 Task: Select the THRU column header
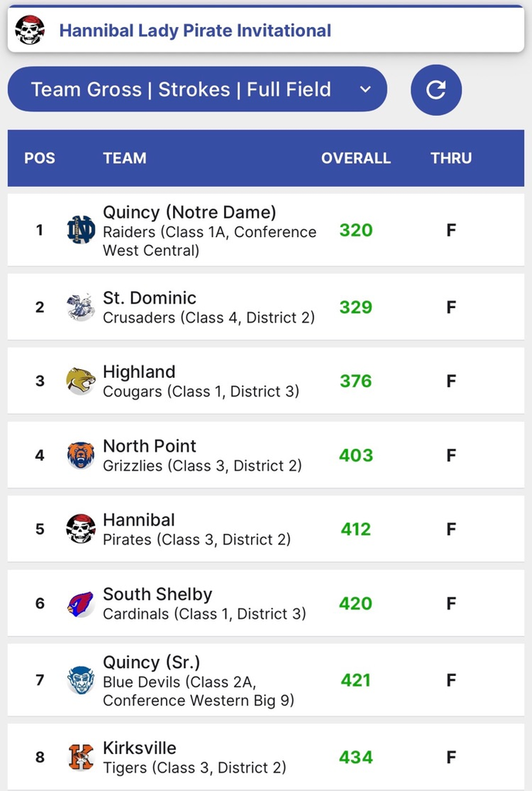(451, 158)
